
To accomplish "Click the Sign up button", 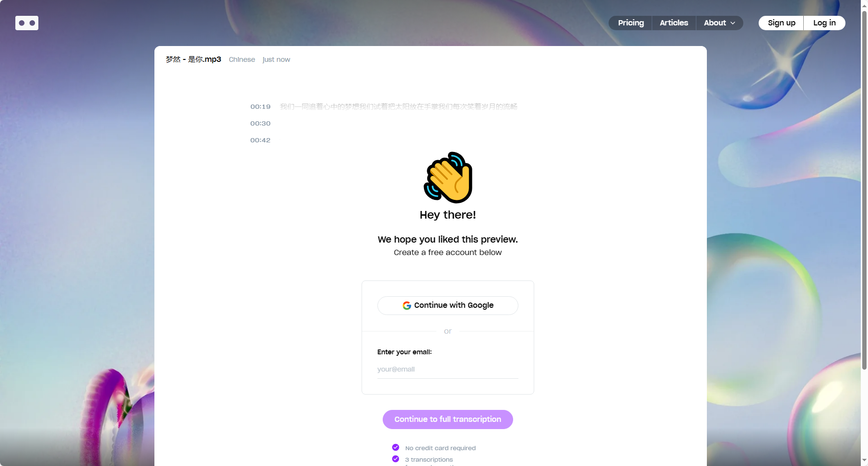I will click(x=781, y=23).
